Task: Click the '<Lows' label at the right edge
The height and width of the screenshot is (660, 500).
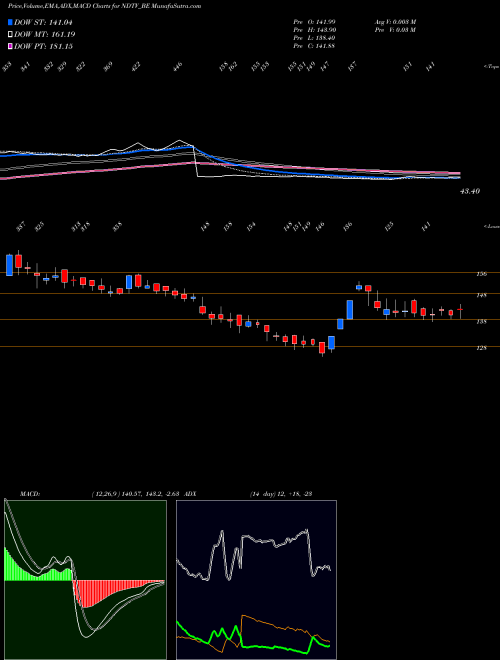Action: pyautogui.click(x=492, y=226)
